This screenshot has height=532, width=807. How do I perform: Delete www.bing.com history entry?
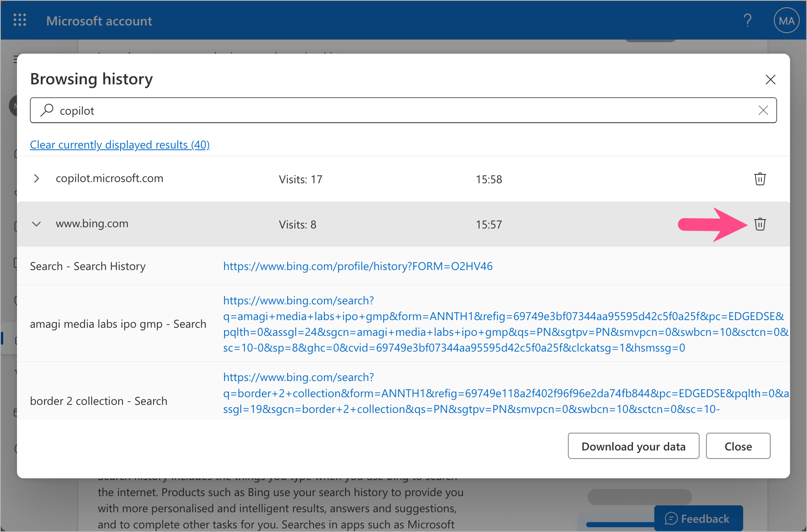760,224
